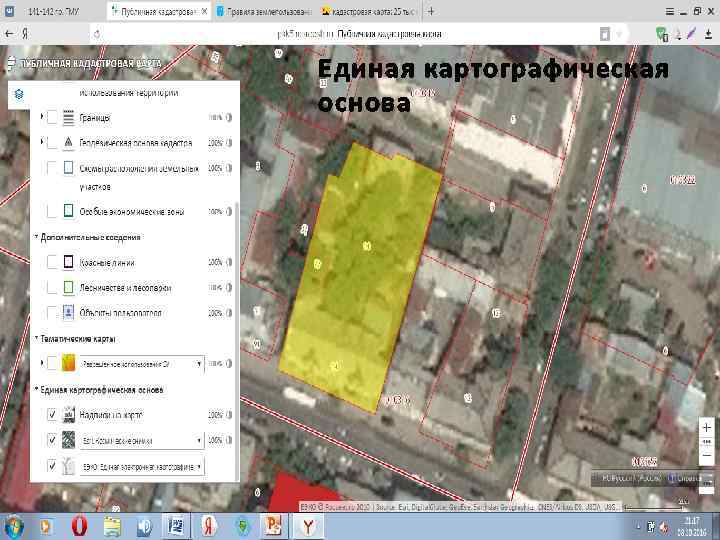Click the Windows Start button

(x=14, y=527)
